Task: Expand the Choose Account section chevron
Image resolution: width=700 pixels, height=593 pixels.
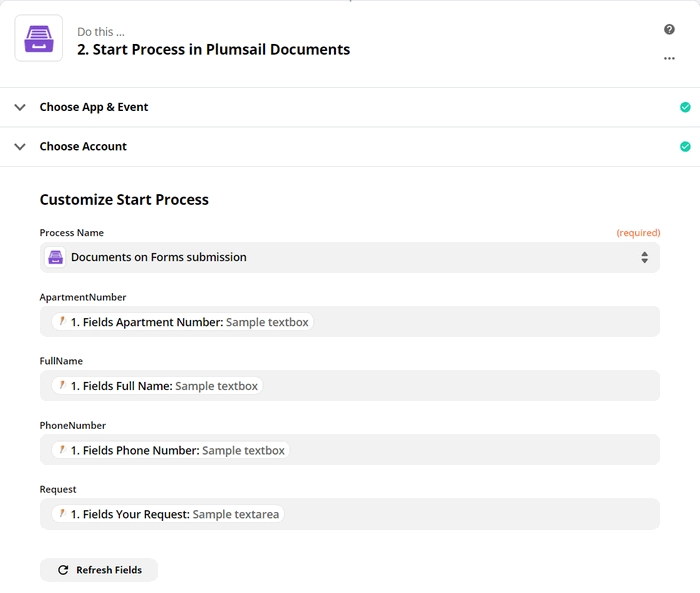Action: click(x=20, y=146)
